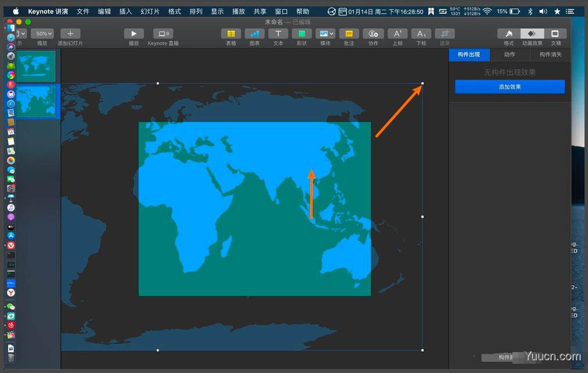Screen dimensions: 588x373
Task: Click the Wi-Fi status icon
Action: tap(487, 12)
